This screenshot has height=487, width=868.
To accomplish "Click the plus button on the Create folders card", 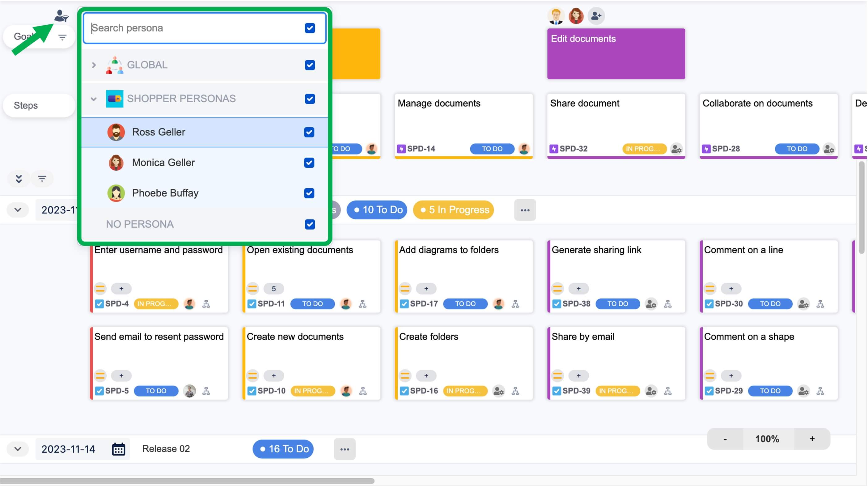I will [426, 376].
